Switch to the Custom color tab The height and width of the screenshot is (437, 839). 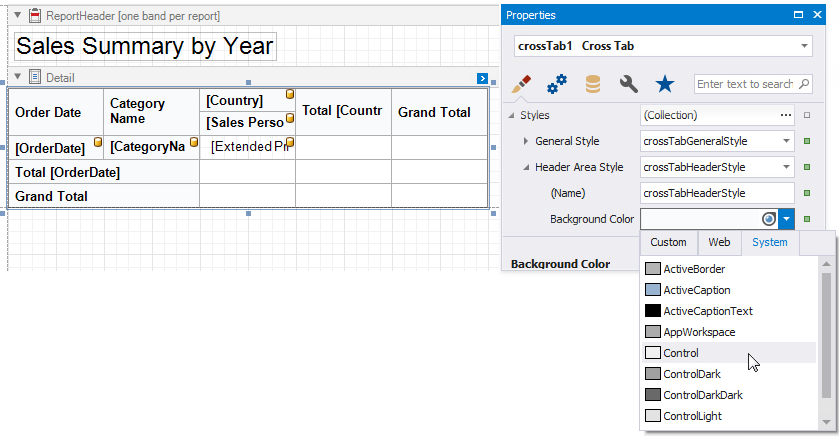click(668, 242)
